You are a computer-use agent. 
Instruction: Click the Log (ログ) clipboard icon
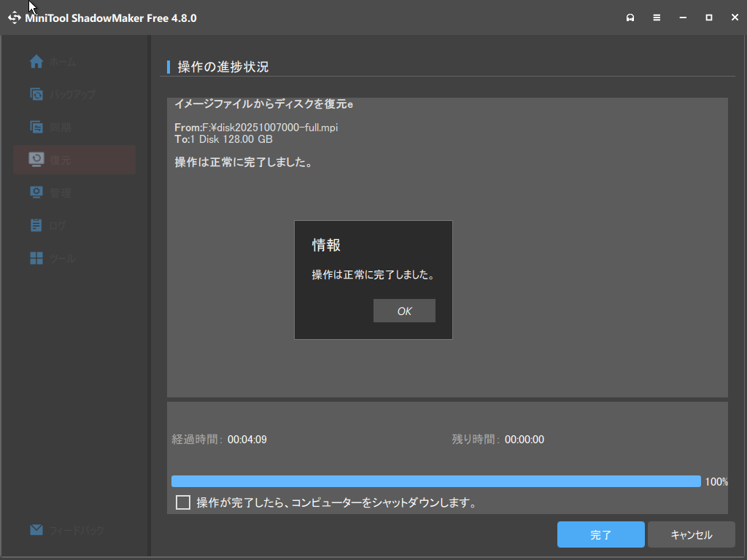[x=36, y=225]
